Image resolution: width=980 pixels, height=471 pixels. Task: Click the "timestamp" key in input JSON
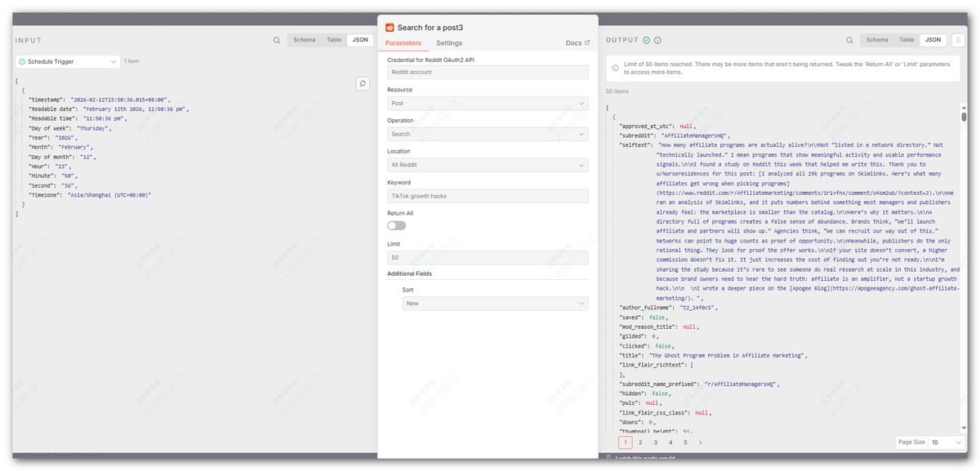47,99
